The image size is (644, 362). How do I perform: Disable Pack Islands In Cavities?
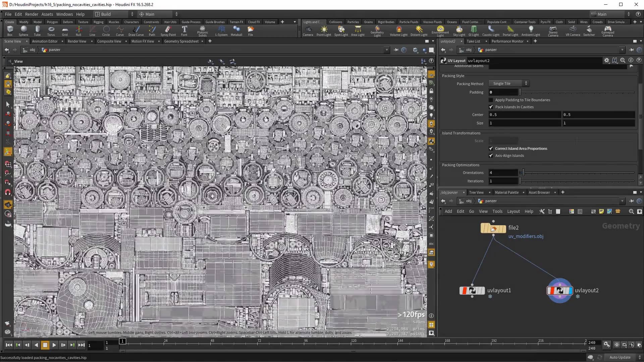[x=491, y=107]
